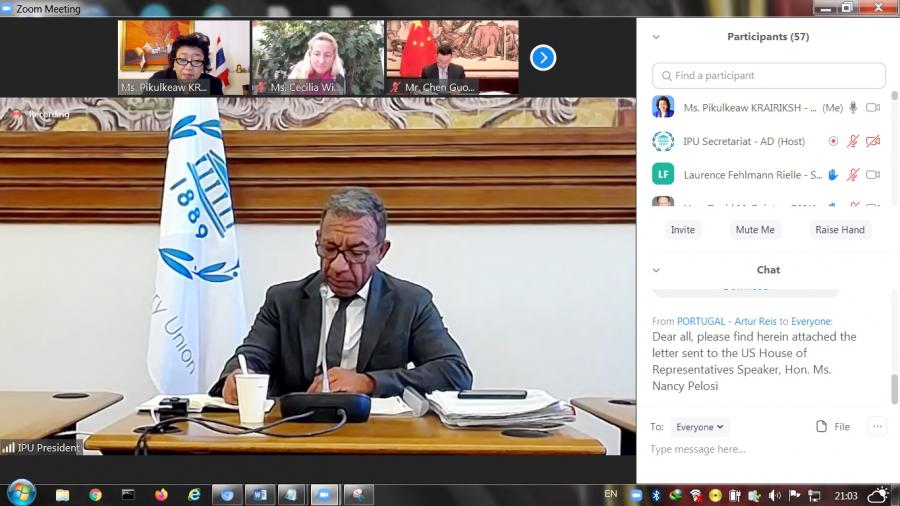Click recording indicator icon for IPU Secretariat
This screenshot has height=506, width=900.
tap(833, 141)
